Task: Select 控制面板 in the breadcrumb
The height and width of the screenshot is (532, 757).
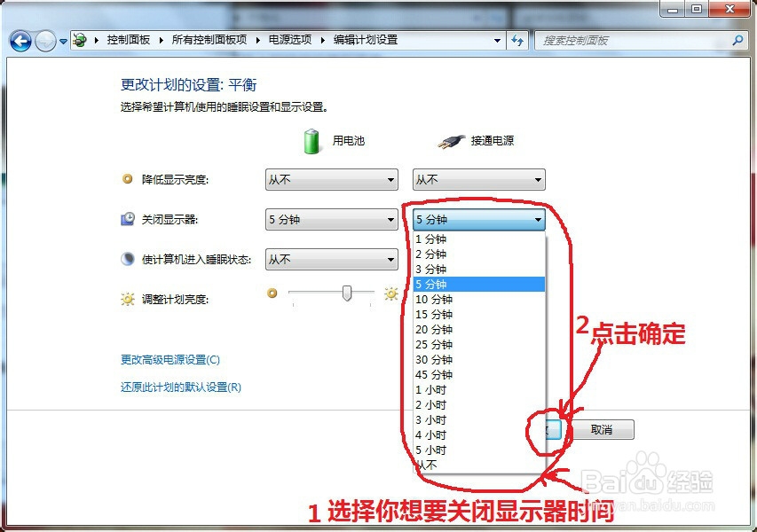Action: coord(129,40)
